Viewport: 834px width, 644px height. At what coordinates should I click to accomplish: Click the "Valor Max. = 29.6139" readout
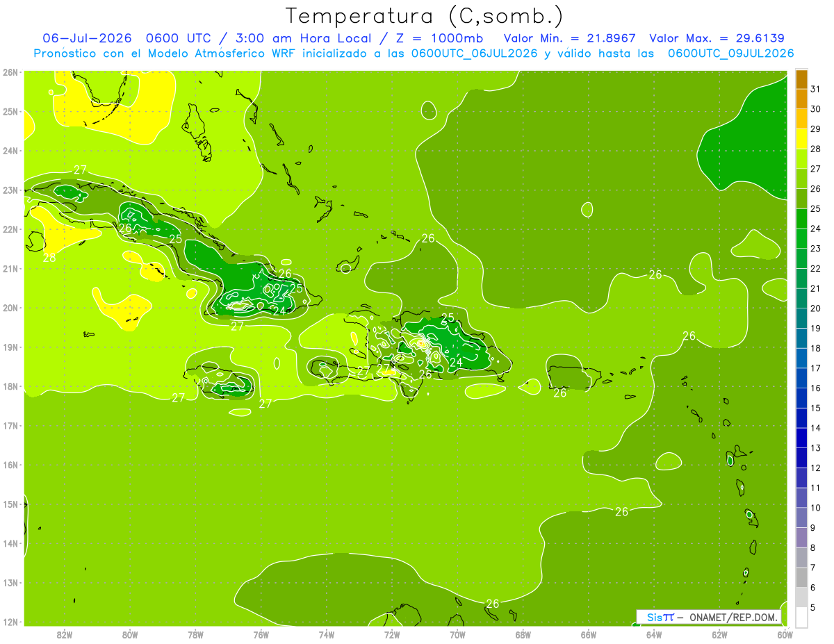click(717, 38)
